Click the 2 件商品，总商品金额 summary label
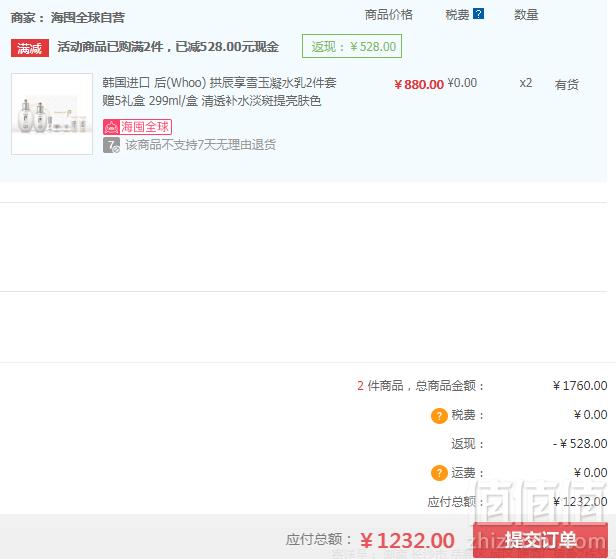The height and width of the screenshot is (559, 616). 420,386
